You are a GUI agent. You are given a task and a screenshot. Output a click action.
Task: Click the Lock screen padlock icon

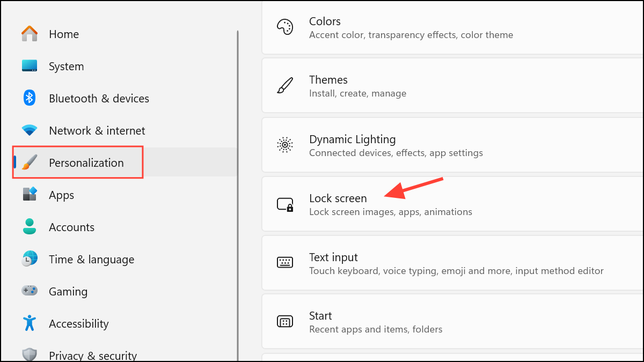pyautogui.click(x=285, y=204)
